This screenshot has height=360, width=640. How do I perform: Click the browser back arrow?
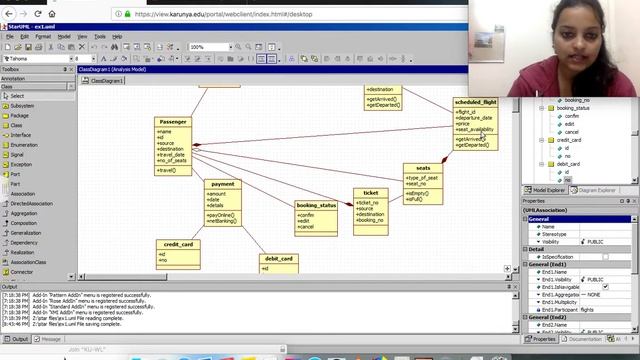(x=9, y=14)
